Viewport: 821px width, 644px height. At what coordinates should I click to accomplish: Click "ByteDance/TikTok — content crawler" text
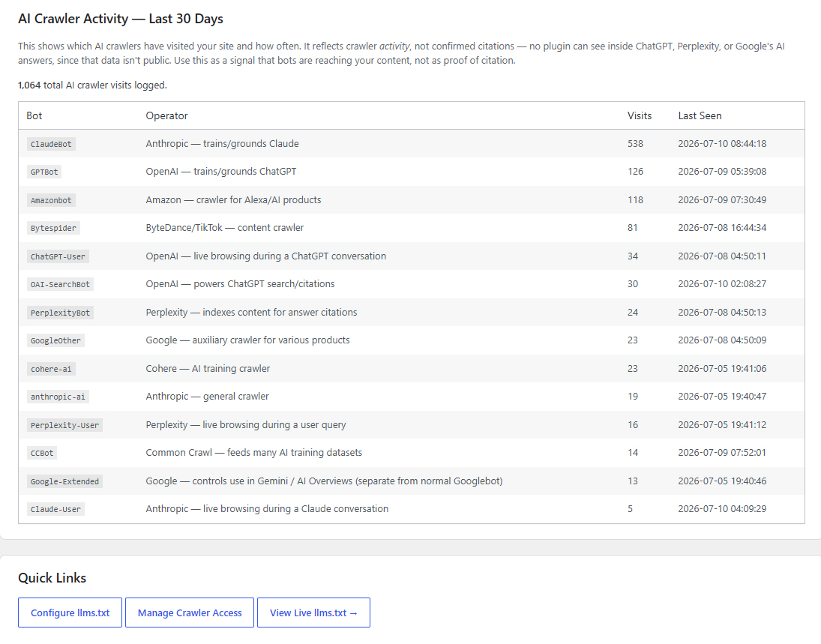point(225,227)
